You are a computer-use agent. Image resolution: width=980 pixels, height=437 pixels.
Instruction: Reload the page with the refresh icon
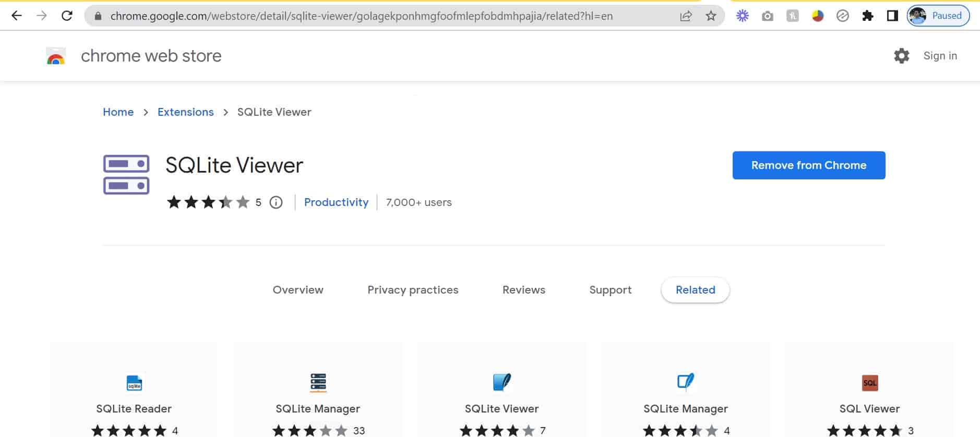[67, 16]
